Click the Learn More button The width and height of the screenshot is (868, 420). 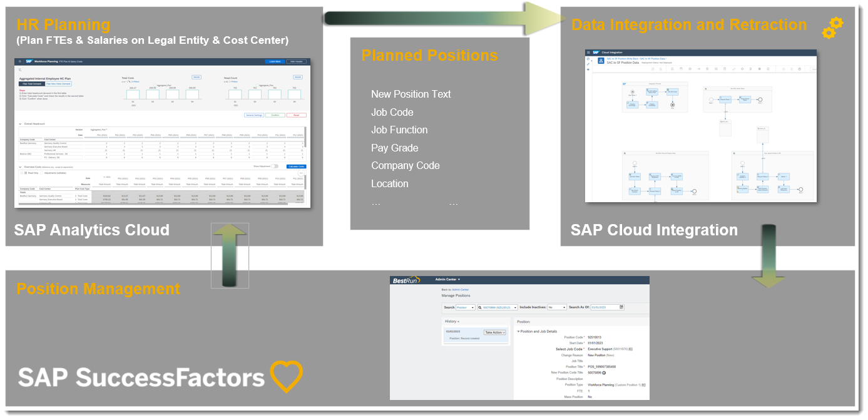click(275, 61)
